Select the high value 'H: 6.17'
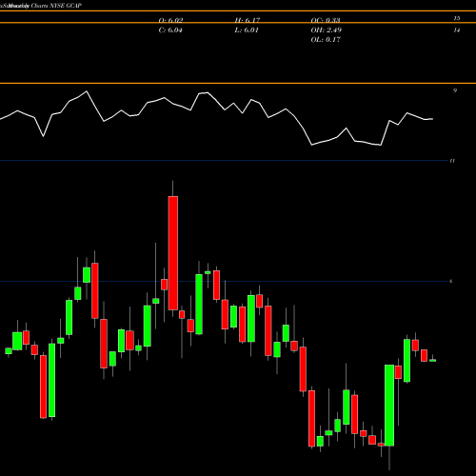The image size is (476, 476). point(248,20)
